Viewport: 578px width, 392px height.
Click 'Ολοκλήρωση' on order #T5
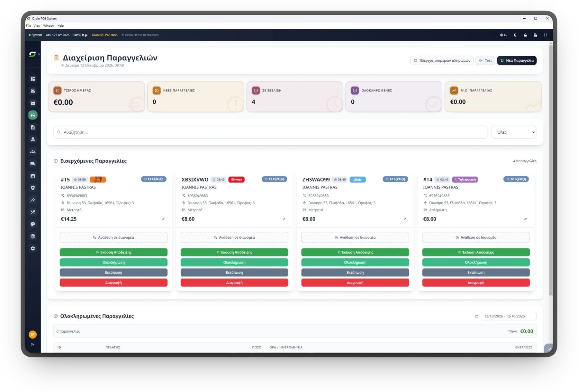point(113,263)
